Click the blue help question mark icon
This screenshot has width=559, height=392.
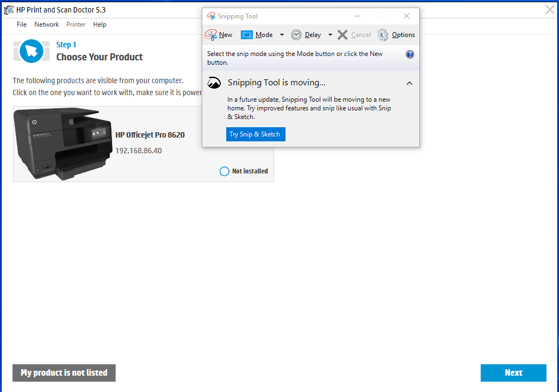point(410,54)
